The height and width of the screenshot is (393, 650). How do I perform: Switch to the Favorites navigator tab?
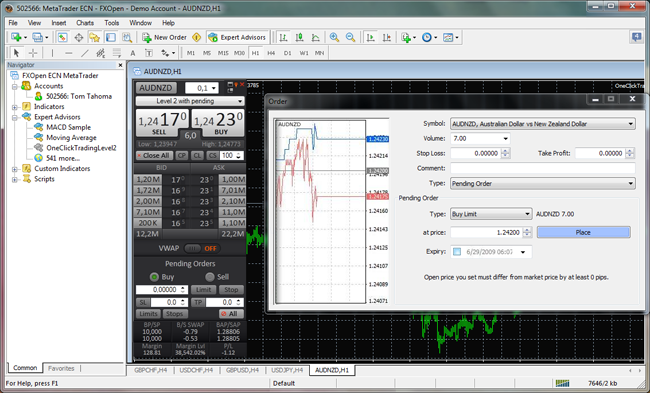[x=61, y=368]
